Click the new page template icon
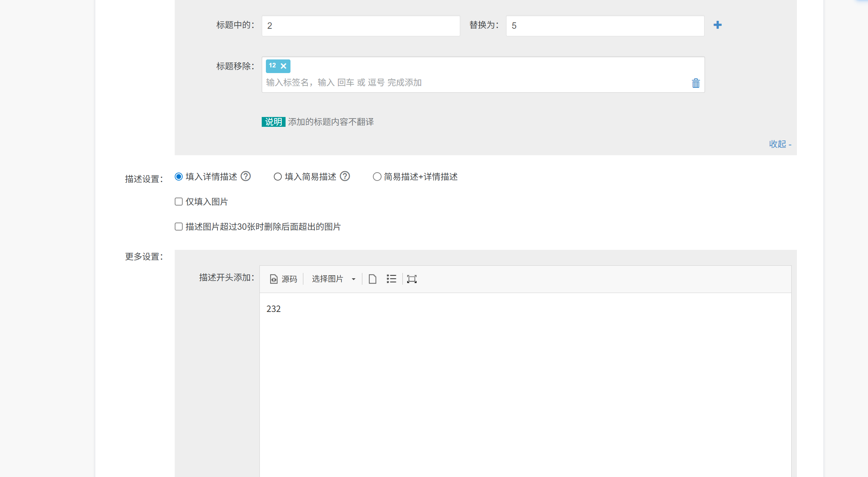This screenshot has height=477, width=868. [373, 279]
